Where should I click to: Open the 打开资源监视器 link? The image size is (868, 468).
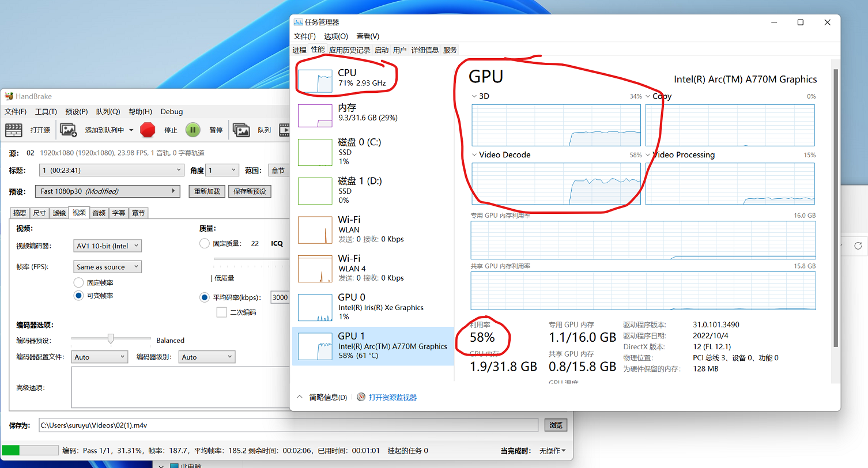click(x=393, y=398)
